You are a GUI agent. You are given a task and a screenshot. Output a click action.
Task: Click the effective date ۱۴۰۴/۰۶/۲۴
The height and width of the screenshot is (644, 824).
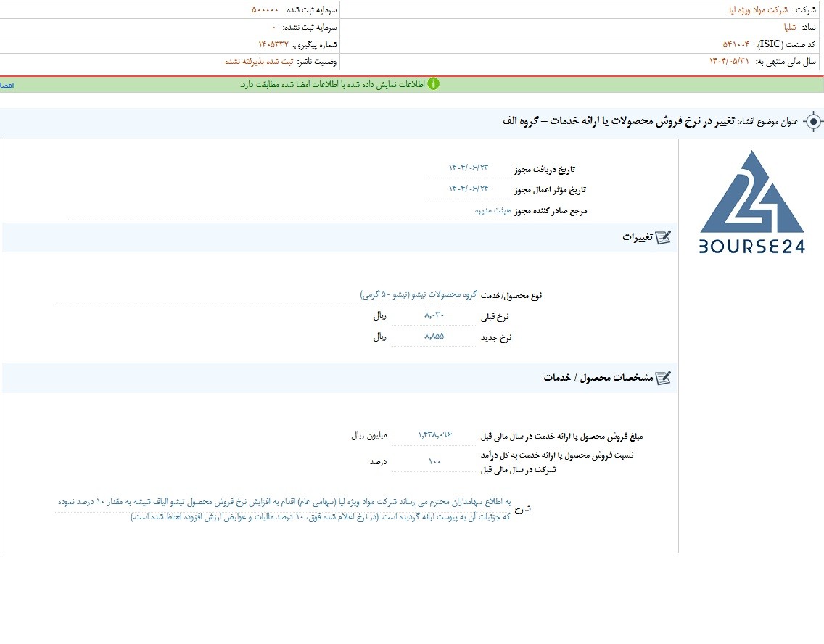click(469, 189)
